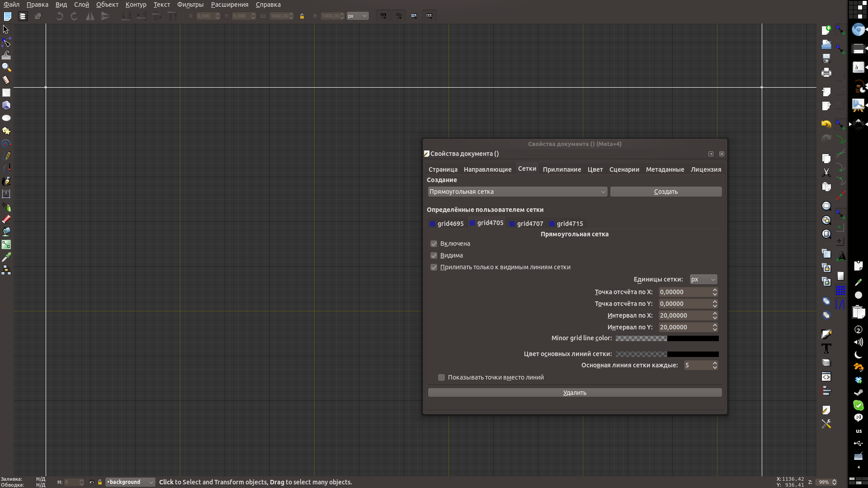Select the Zoom magnifier tool

click(x=6, y=67)
